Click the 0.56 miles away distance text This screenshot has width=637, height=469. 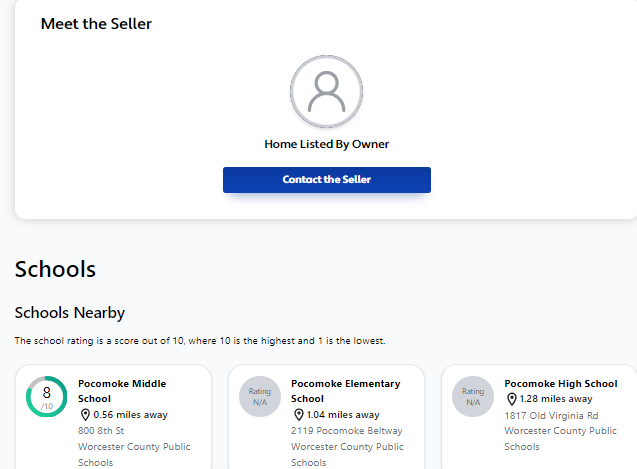[x=130, y=414]
